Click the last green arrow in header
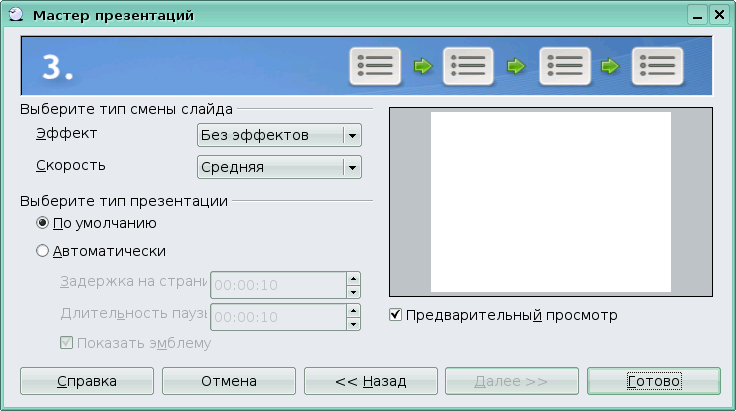Viewport: 736px width, 411px height. pos(611,67)
